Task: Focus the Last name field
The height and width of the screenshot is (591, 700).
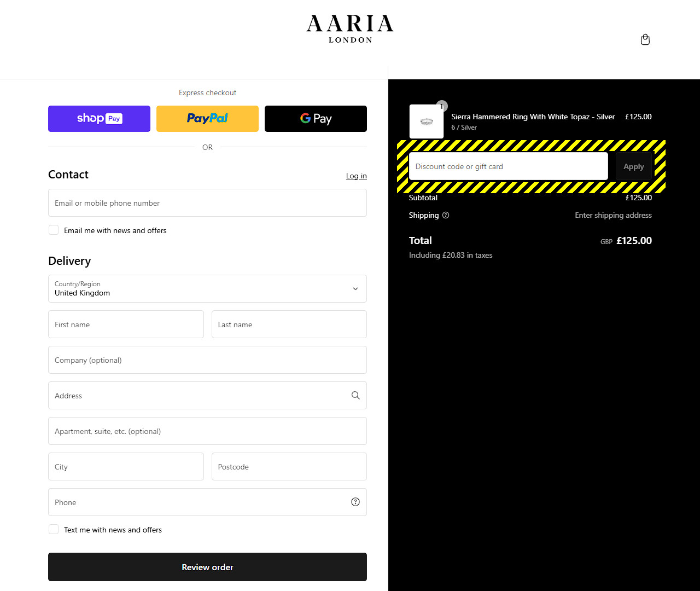Action: (x=289, y=325)
